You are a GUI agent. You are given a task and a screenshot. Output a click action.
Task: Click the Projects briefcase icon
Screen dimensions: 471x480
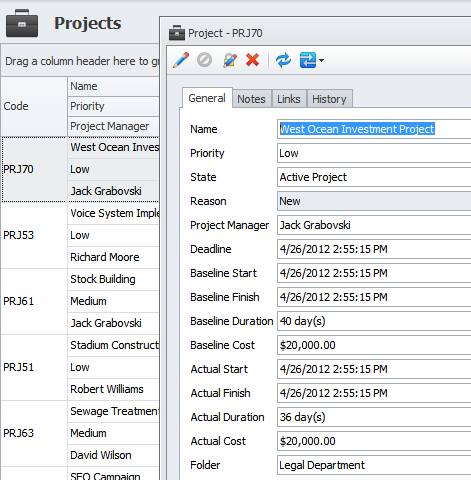pyautogui.click(x=22, y=23)
